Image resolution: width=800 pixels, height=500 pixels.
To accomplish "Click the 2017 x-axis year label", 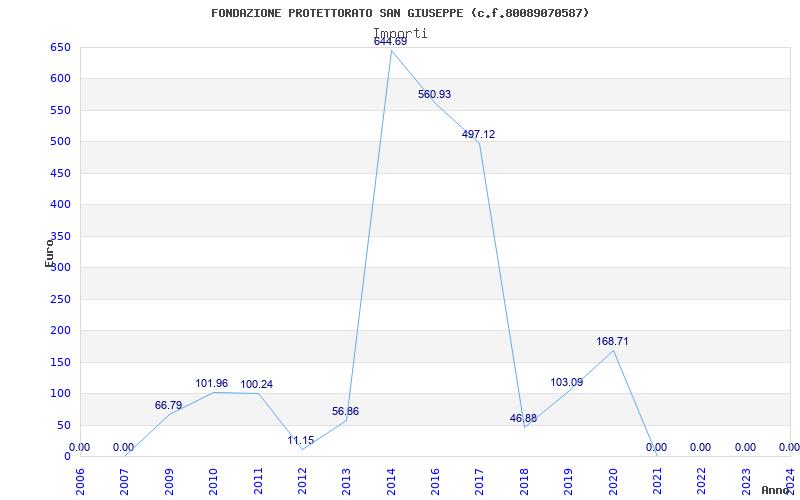I will pos(480,481).
